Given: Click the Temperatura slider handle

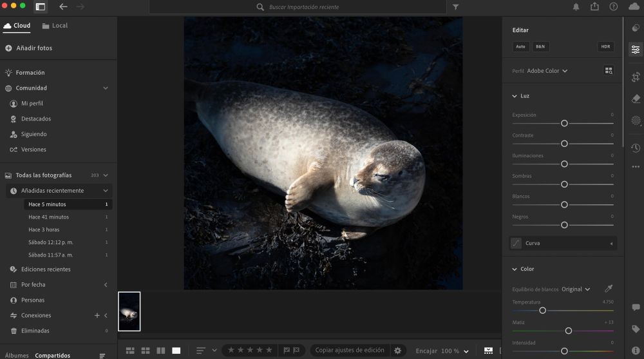Looking at the screenshot, I should coord(542,311).
